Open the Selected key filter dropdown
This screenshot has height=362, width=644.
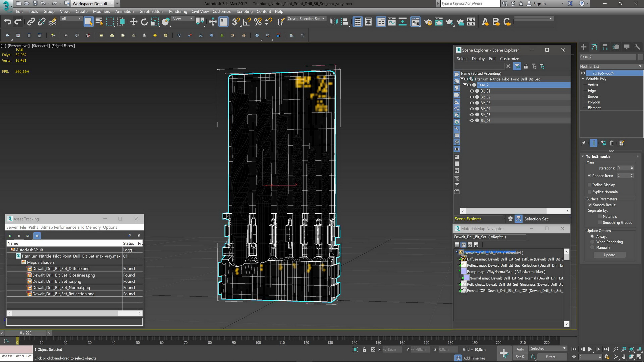[548, 349]
